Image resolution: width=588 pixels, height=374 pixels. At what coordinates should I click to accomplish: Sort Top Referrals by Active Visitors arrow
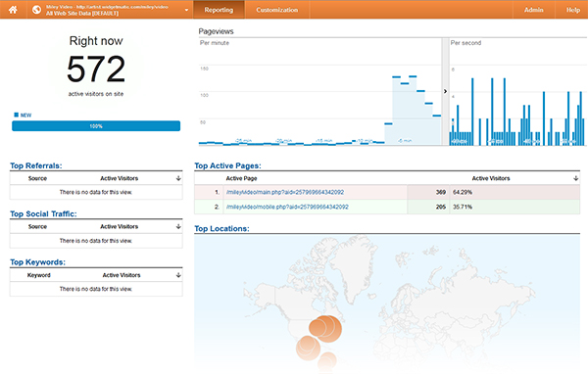[x=178, y=178]
